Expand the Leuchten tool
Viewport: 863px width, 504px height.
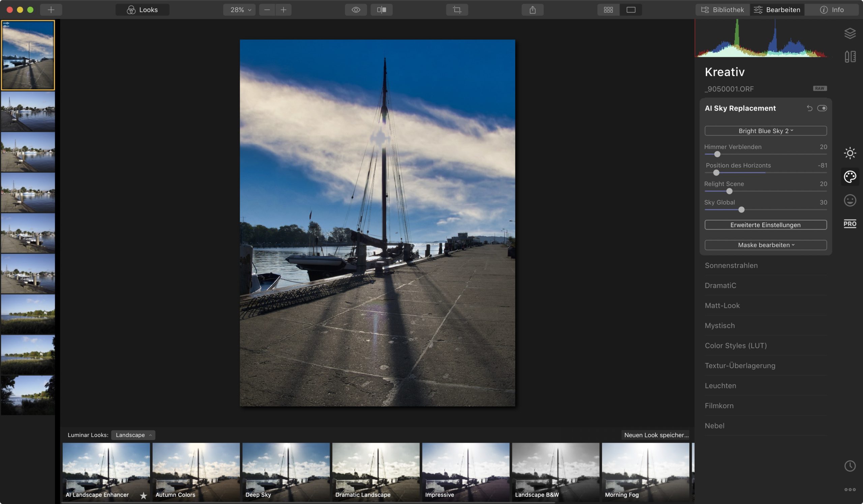point(766,386)
